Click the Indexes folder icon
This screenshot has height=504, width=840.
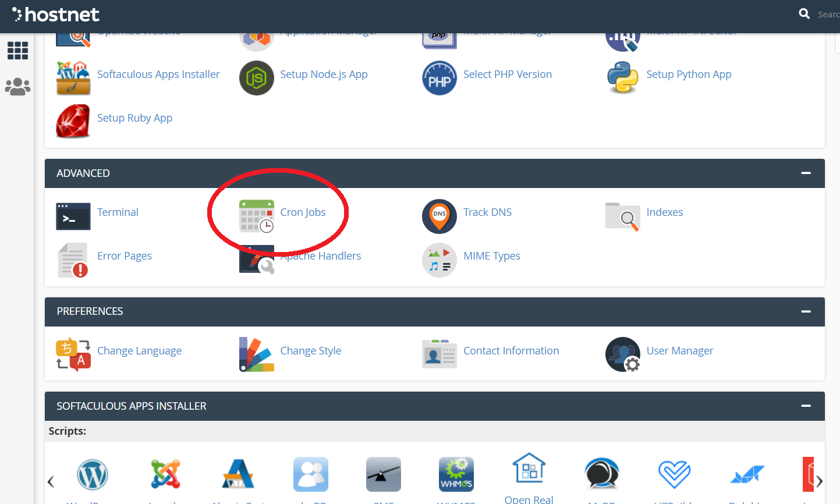coord(622,216)
